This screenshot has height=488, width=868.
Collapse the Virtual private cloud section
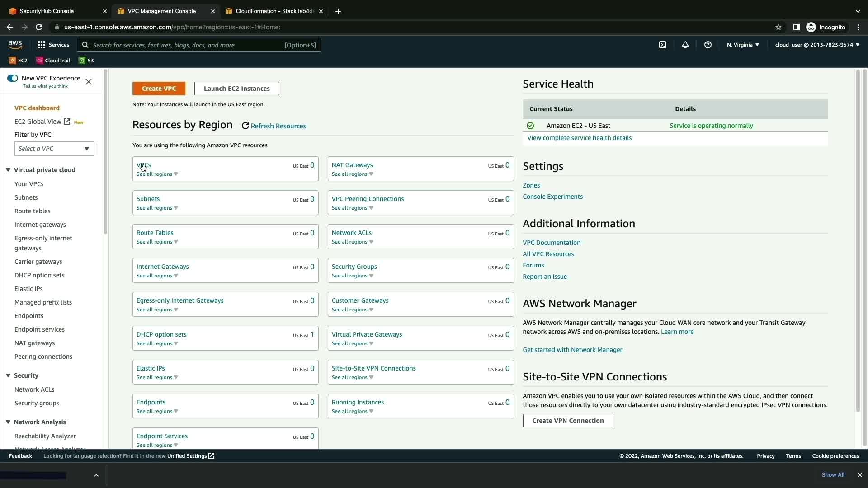(8, 170)
